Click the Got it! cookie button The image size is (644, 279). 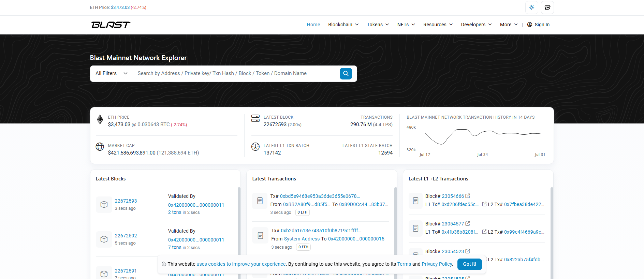(x=469, y=264)
